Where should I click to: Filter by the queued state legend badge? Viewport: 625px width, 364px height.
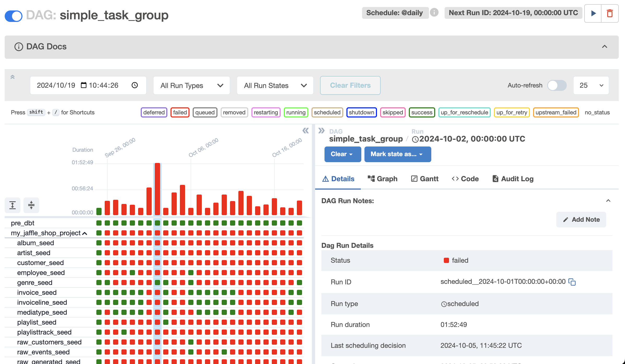tap(205, 113)
